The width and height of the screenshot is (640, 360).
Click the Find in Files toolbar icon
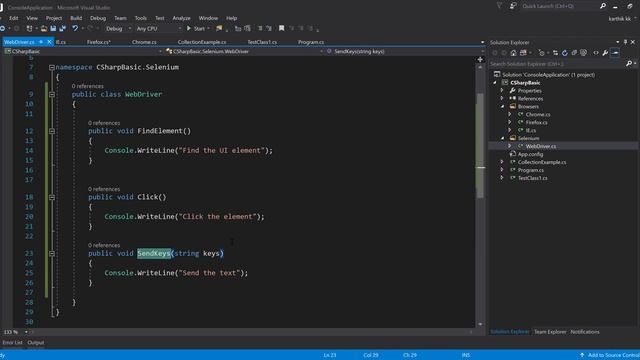click(x=219, y=29)
